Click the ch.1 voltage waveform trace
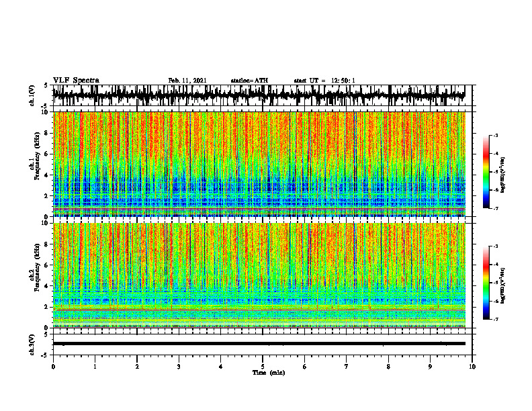The image size is (532, 411). [259, 95]
